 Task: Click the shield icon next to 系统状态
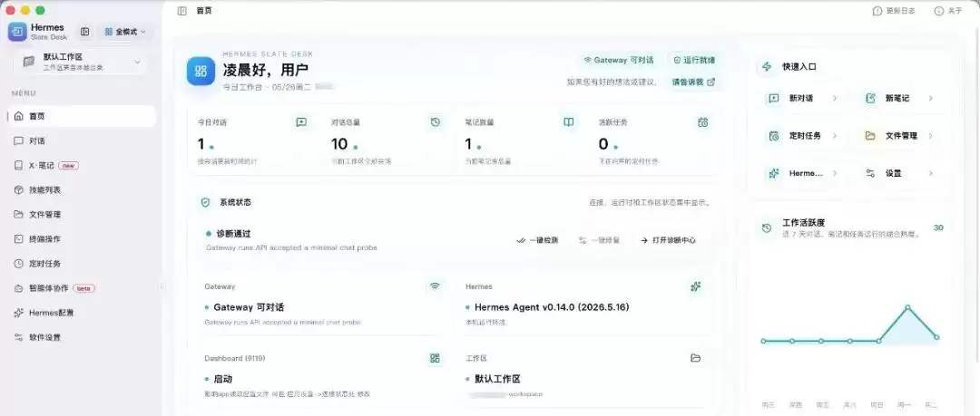coord(205,202)
